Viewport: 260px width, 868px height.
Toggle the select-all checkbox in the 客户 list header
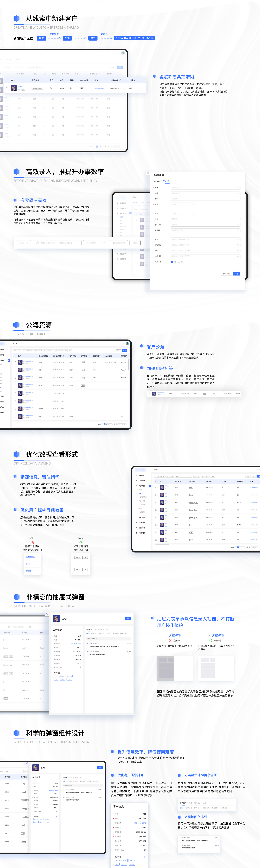pos(156,481)
